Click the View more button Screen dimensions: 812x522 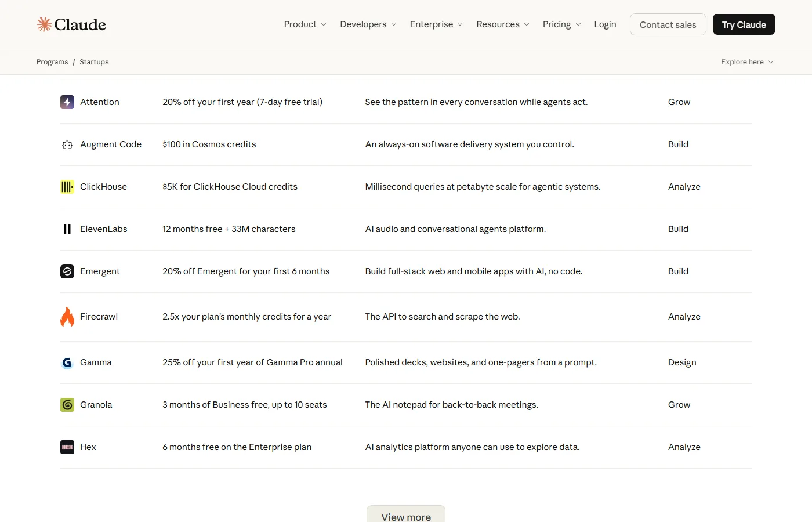click(406, 515)
